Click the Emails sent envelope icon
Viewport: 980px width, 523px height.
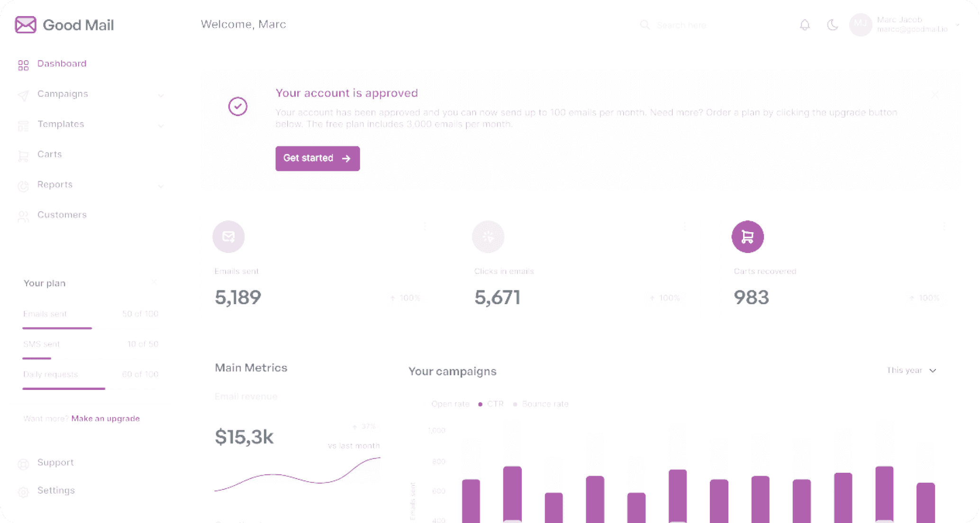click(228, 236)
